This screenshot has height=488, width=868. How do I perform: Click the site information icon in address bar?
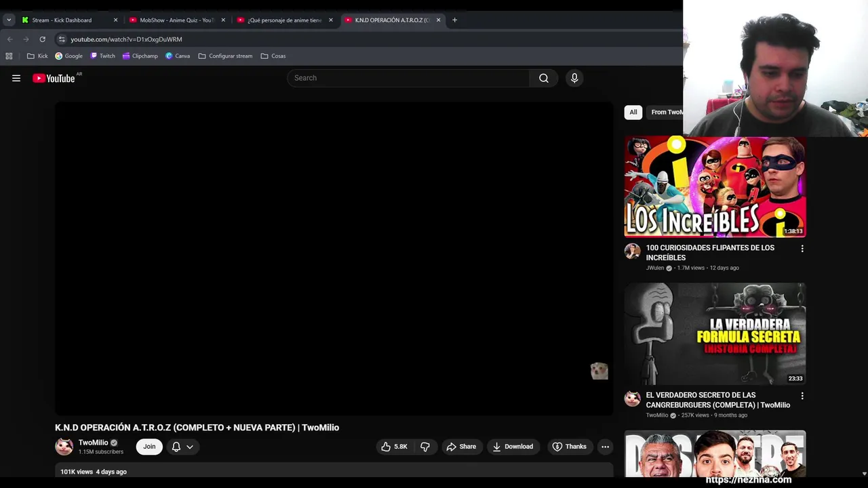(x=62, y=39)
